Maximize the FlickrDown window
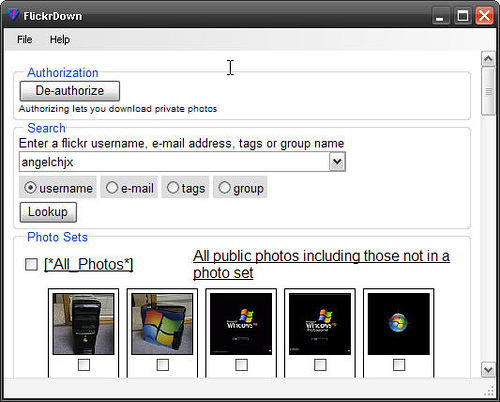Viewport: 500px width, 402px height. (463, 15)
